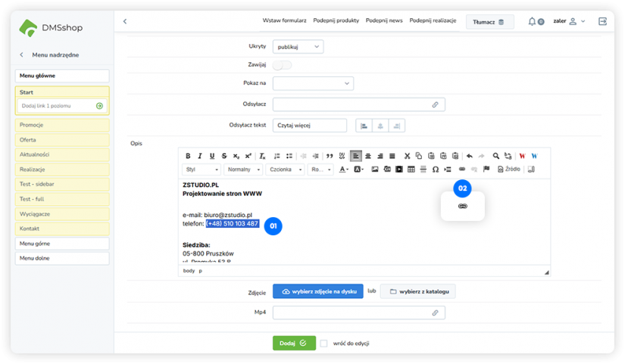Click 'wybierz zdjęcie na dysku' button
Viewport: 625px width, 364px height.
317,291
